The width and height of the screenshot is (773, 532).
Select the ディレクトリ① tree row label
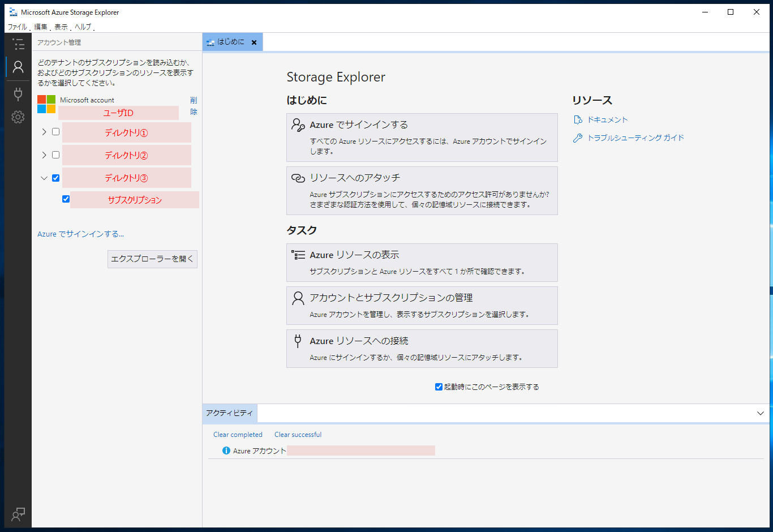127,132
